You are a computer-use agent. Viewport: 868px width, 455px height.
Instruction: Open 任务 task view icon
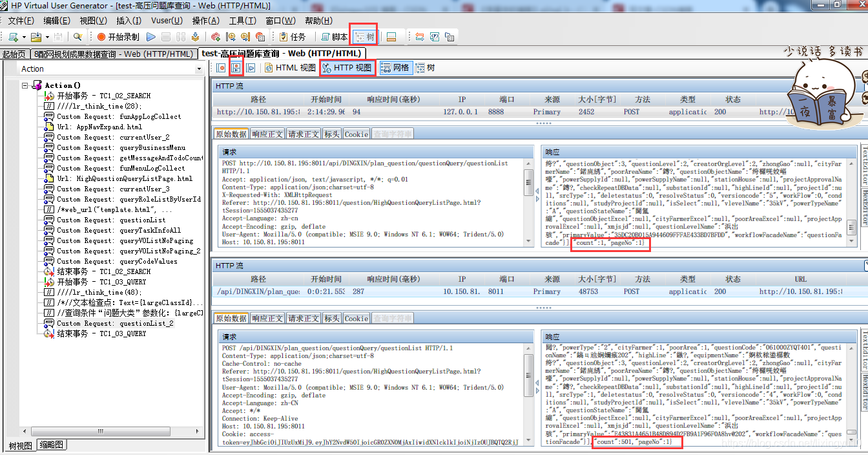(292, 37)
